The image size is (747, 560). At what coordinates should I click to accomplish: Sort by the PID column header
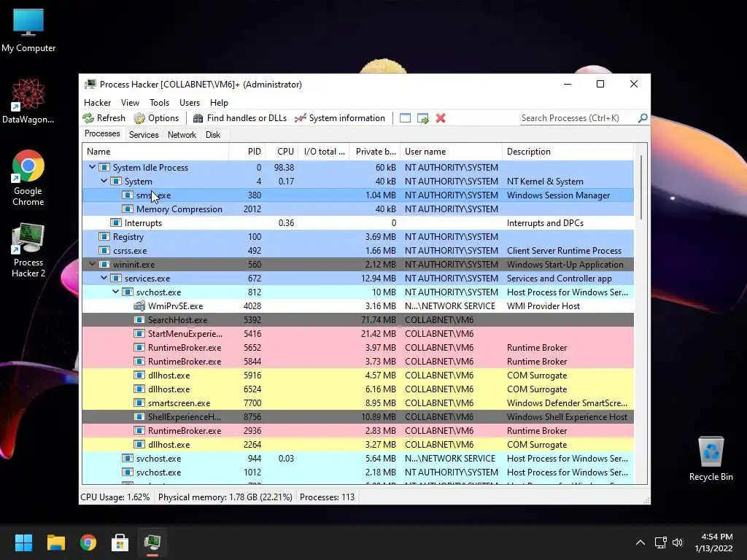coord(247,152)
